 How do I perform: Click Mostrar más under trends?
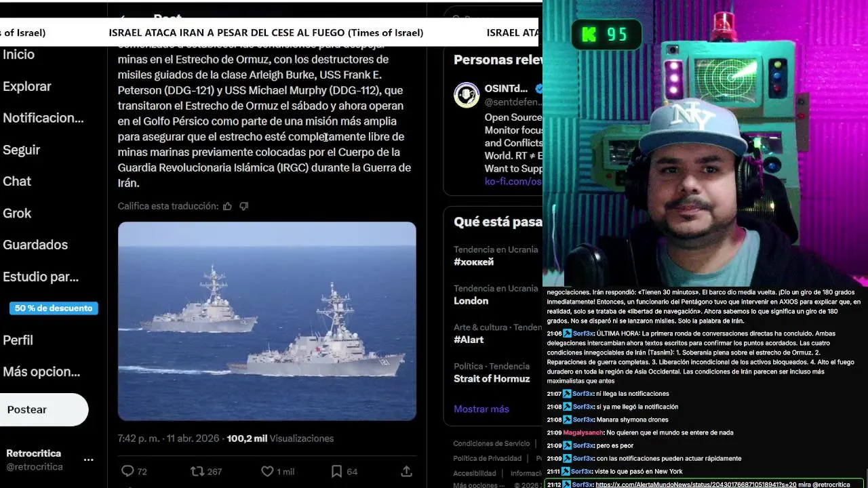[481, 409]
